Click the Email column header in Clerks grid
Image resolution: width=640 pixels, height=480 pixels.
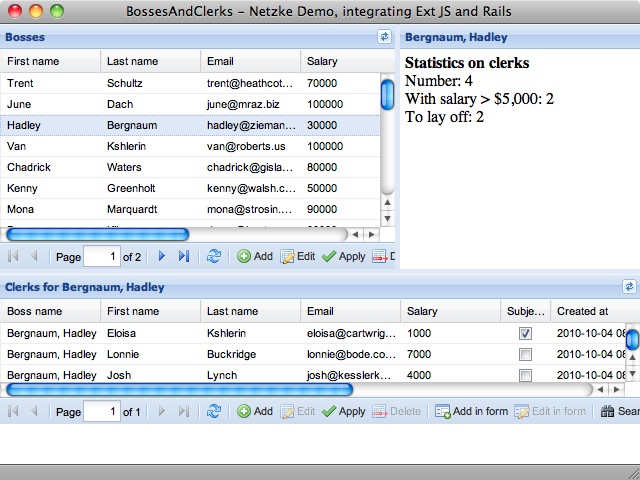350,311
